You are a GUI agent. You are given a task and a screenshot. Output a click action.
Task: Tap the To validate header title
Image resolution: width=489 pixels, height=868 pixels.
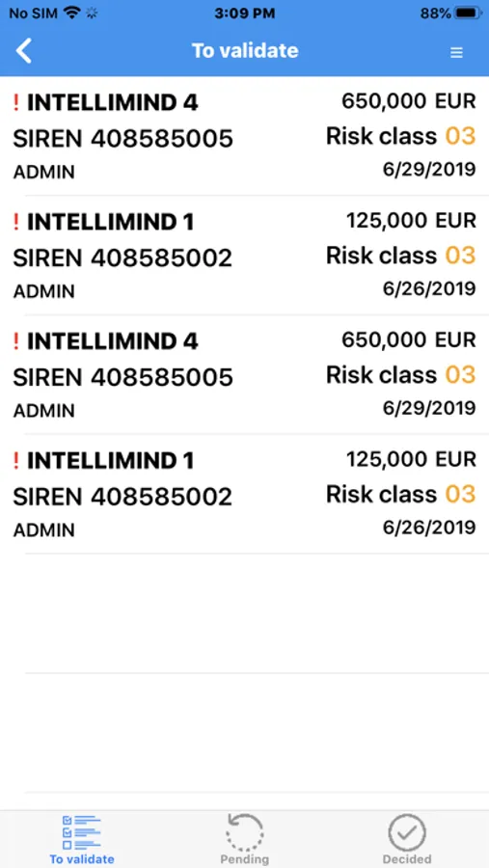[x=245, y=51]
